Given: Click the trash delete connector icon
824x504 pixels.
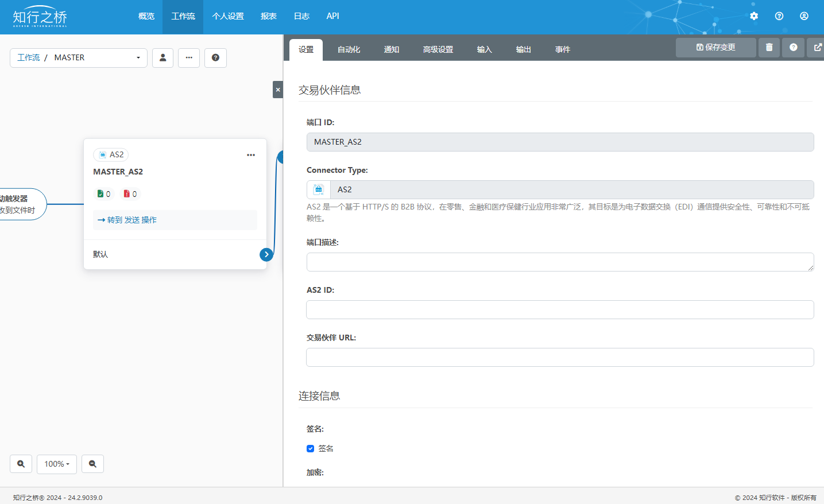Looking at the screenshot, I should 769,48.
